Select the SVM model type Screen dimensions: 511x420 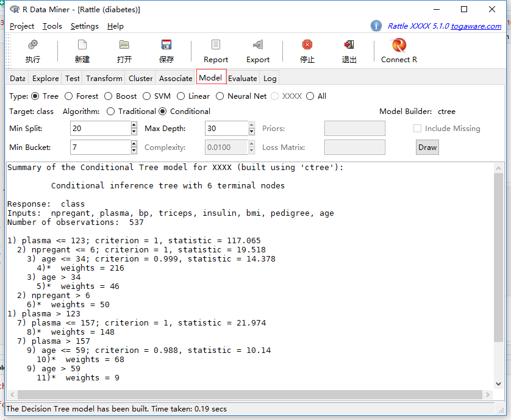coord(146,96)
